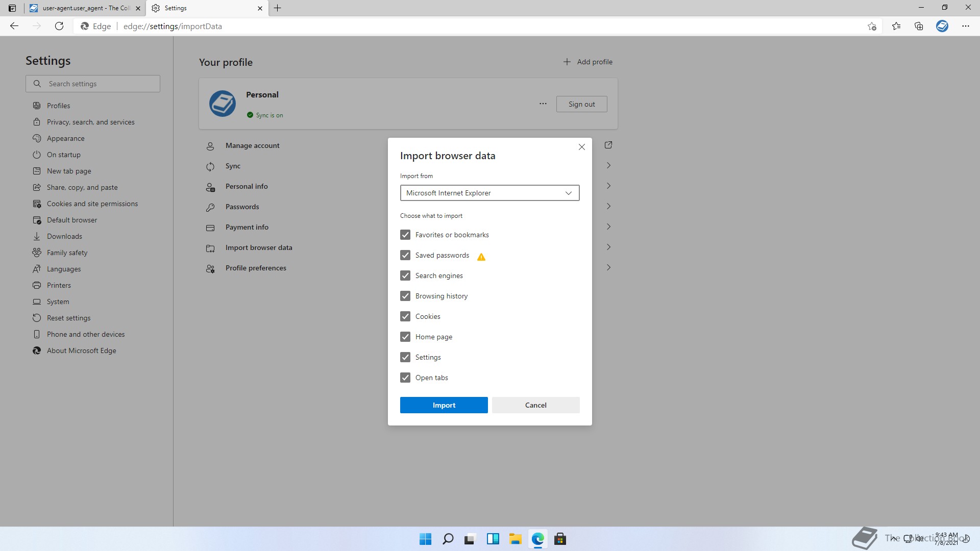Open Profiles in settings sidebar
Screen dimensions: 980x551
pos(58,106)
